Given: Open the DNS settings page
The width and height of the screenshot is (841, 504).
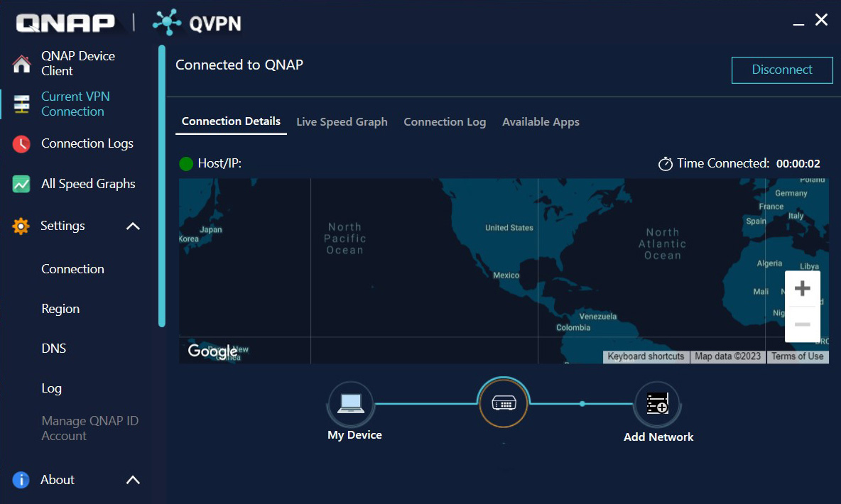Looking at the screenshot, I should pyautogui.click(x=54, y=349).
